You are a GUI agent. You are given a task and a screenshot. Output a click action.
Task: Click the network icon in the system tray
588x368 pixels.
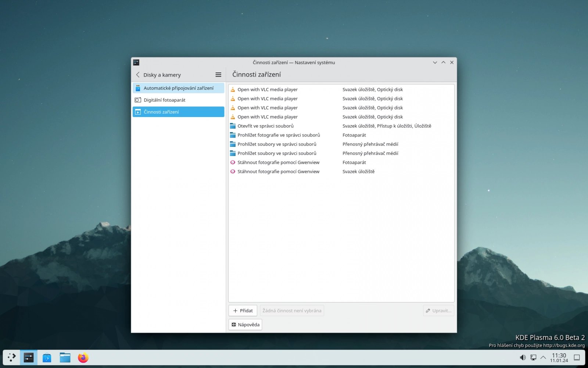point(533,357)
